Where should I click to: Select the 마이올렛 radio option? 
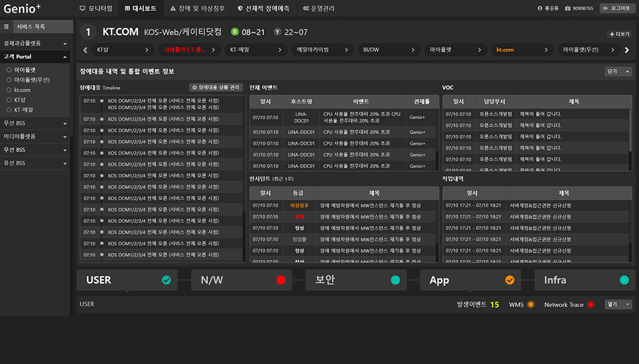[8, 70]
